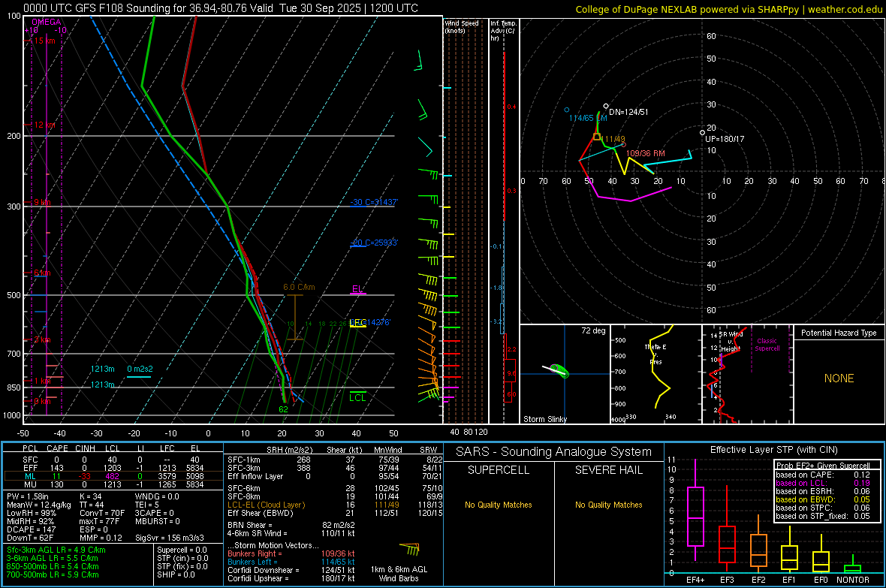886x588 pixels.
Task: Select the Classic Supercell label
Action: pos(767,345)
